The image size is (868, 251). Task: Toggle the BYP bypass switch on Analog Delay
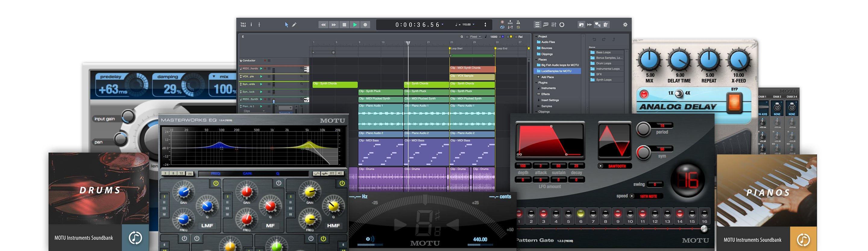pos(734,102)
